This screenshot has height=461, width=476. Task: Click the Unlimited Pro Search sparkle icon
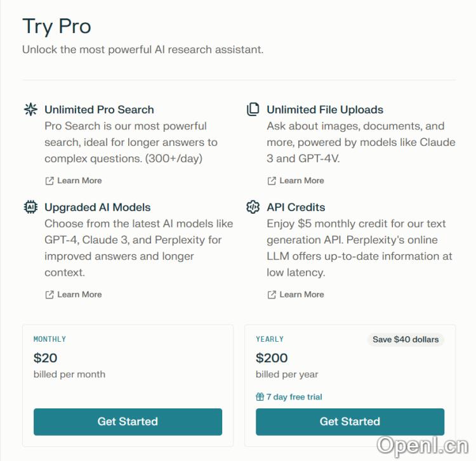[30, 110]
